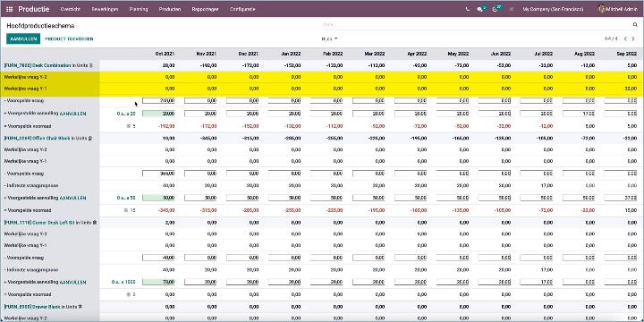Delete the Drawer Black row via trash icon
This screenshot has width=644, height=322.
coord(80,307)
